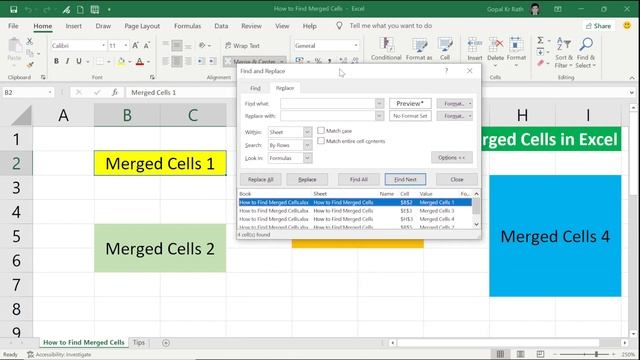640x360 pixels.
Task: Enable Match entire cell contents checkbox
Action: (321, 141)
